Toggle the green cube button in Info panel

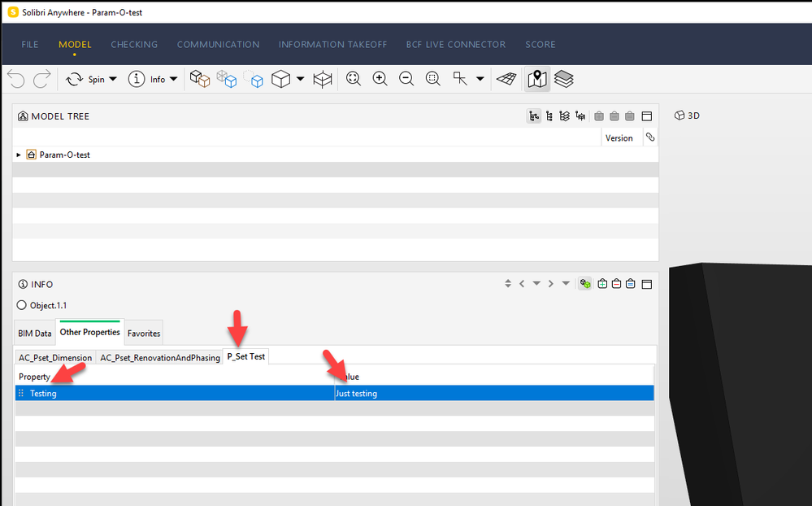tap(585, 284)
